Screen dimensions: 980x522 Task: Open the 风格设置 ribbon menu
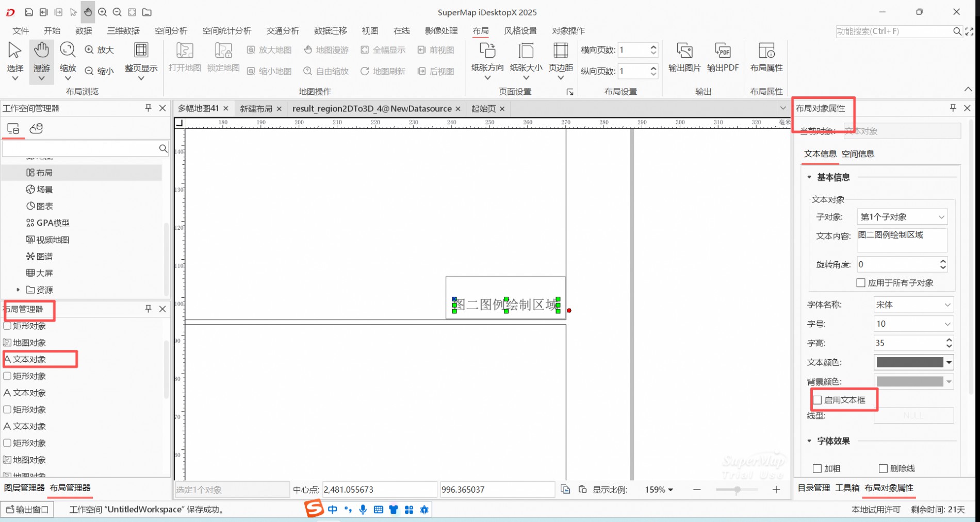click(x=520, y=31)
